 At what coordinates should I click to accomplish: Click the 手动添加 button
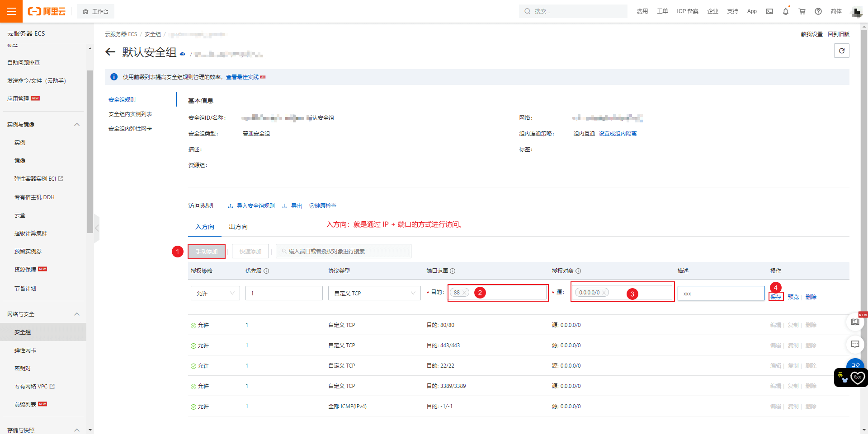pos(207,251)
